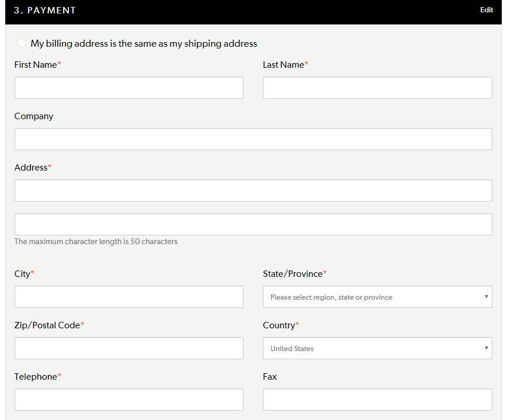
Task: Click the billing address same as shipping label
Action: (x=144, y=44)
